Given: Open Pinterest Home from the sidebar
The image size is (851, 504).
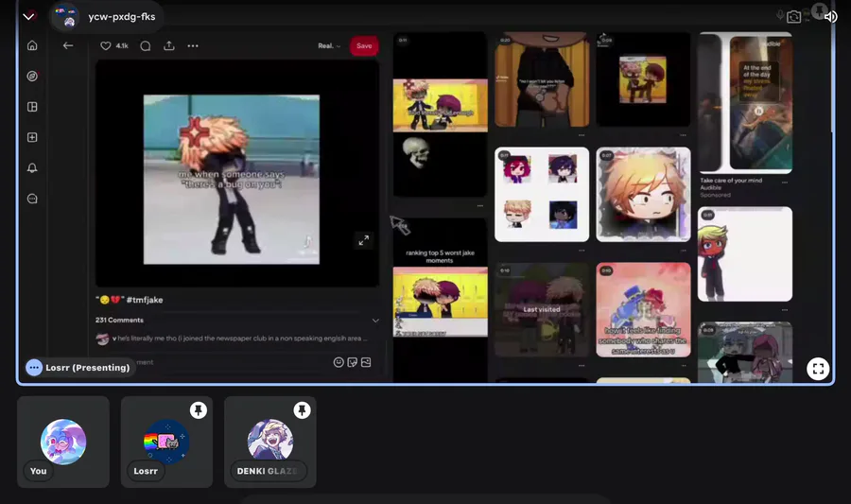Looking at the screenshot, I should [x=32, y=45].
